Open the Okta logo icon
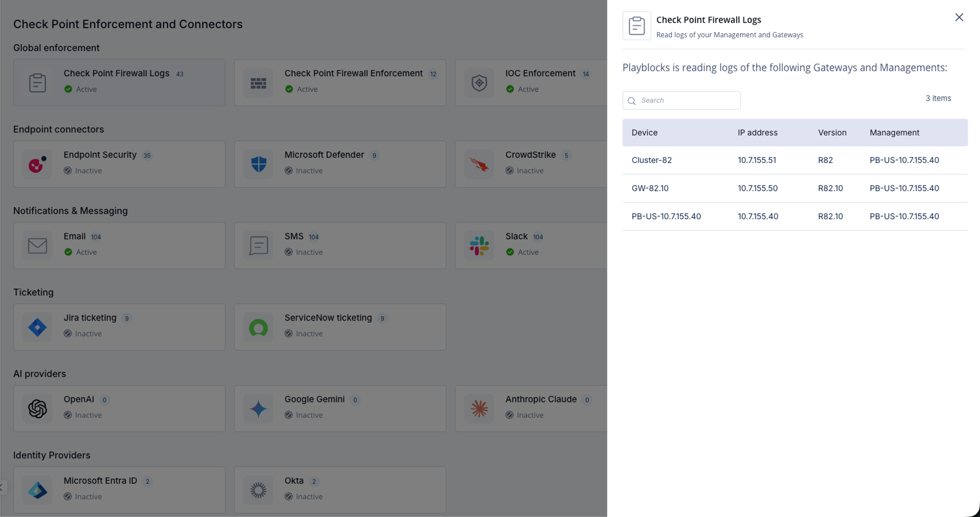The image size is (980, 517). click(x=258, y=490)
